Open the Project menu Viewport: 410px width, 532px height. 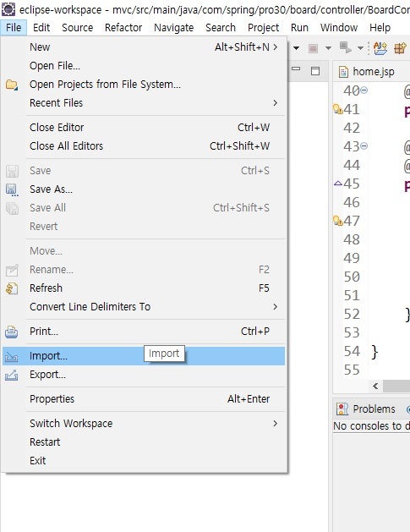[263, 27]
